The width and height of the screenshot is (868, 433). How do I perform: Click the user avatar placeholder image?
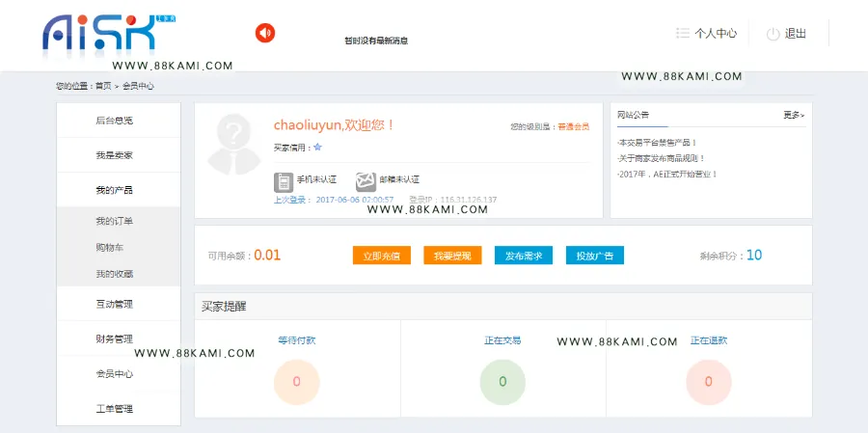pos(234,145)
